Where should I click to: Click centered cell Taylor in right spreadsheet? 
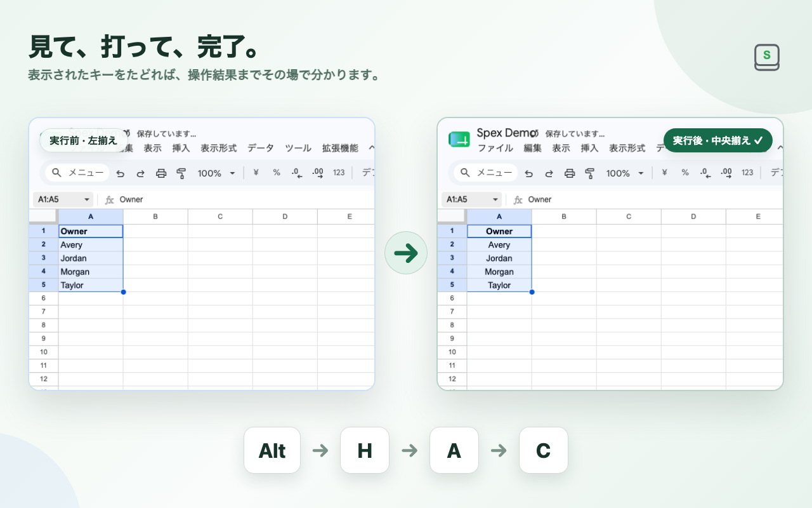(x=499, y=285)
